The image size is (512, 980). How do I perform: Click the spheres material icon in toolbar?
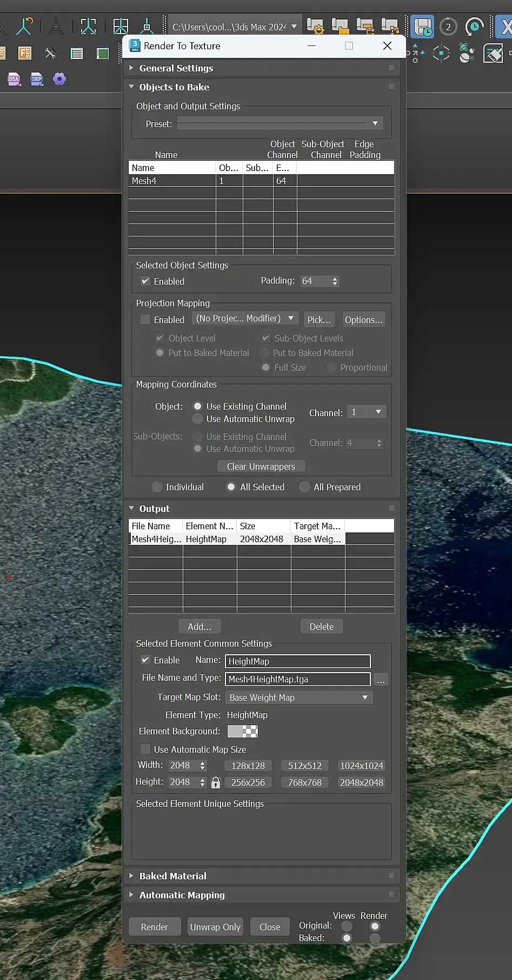(x=467, y=53)
